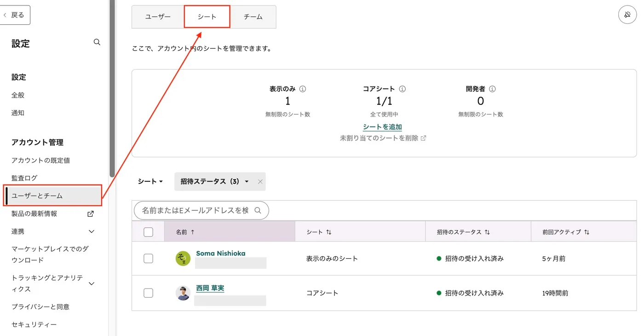Click the search magnifier next to 設定
Viewport: 644px width, 336px height.
click(97, 41)
